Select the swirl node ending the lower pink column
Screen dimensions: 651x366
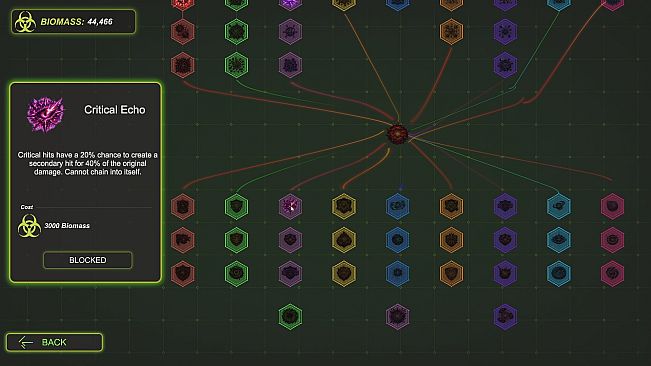pyautogui.click(x=612, y=273)
